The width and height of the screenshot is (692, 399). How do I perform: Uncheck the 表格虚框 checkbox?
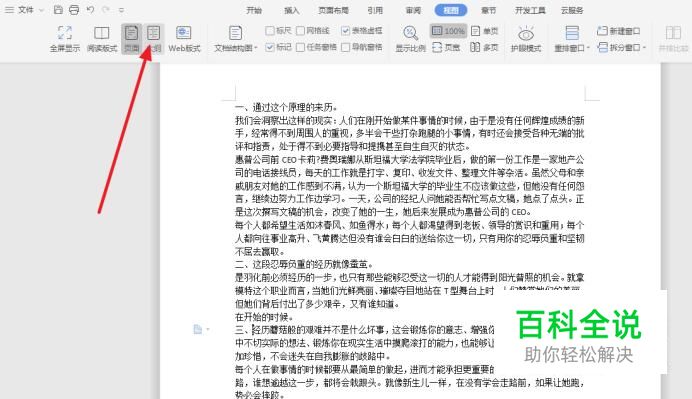[362, 30]
